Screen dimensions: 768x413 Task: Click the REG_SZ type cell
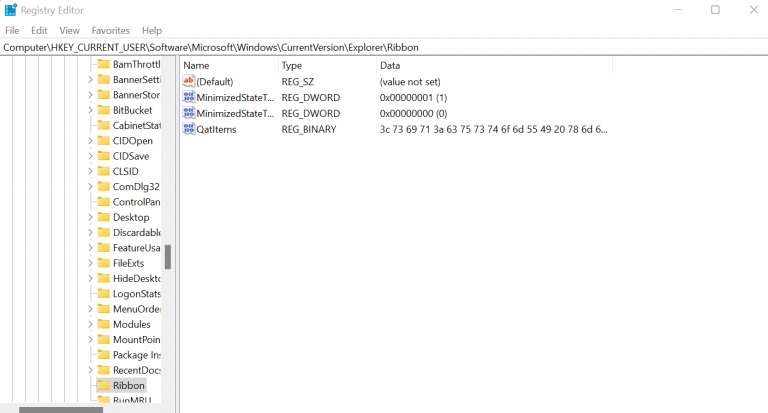298,81
